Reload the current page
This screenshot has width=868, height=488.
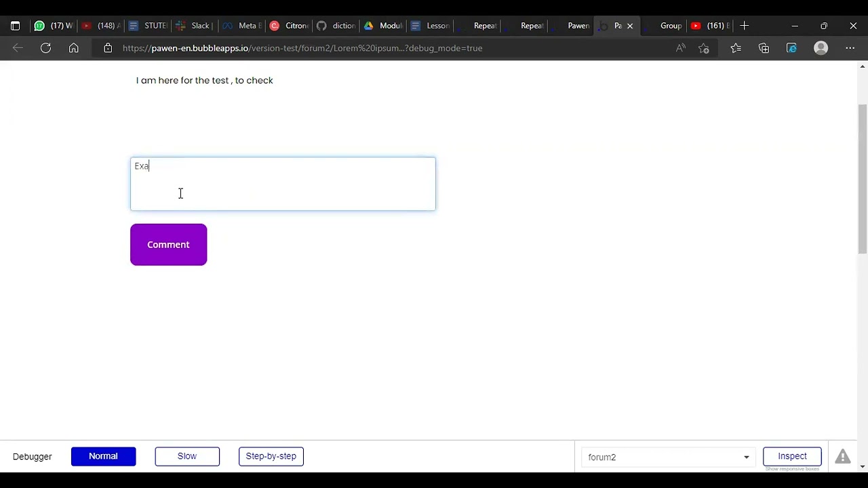[x=45, y=48]
